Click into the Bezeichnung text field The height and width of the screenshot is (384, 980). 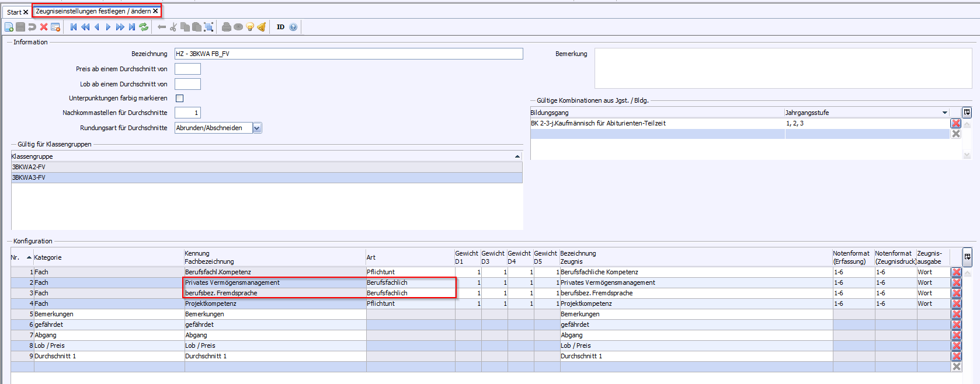(x=348, y=54)
